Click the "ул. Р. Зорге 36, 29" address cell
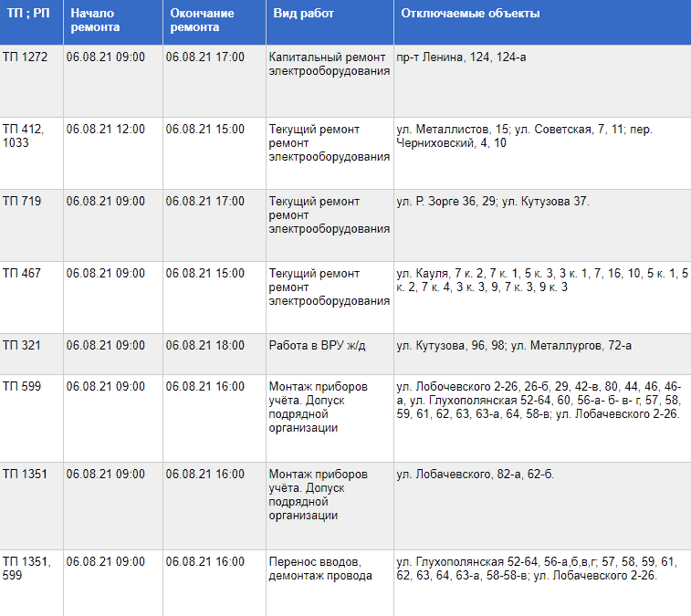This screenshot has height=616, width=691. [x=493, y=201]
